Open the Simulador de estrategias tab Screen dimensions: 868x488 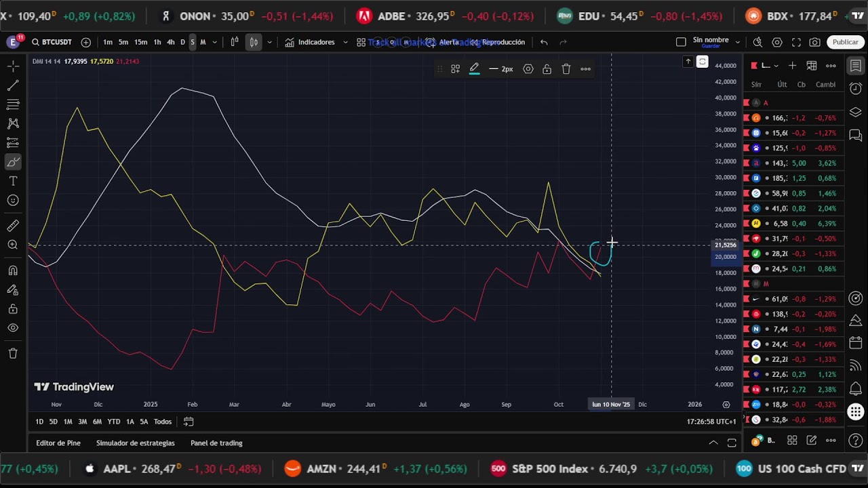tap(136, 443)
